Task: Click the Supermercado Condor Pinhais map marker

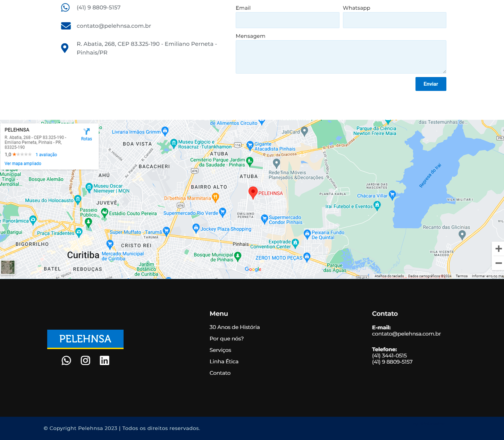Action: pyautogui.click(x=264, y=219)
